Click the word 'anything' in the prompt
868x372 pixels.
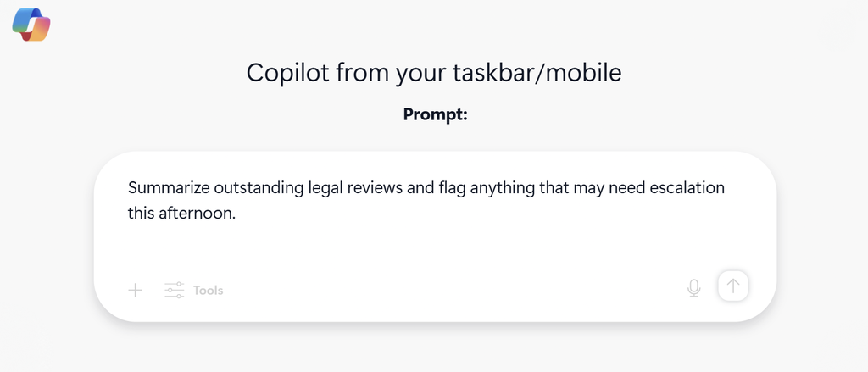coord(502,187)
